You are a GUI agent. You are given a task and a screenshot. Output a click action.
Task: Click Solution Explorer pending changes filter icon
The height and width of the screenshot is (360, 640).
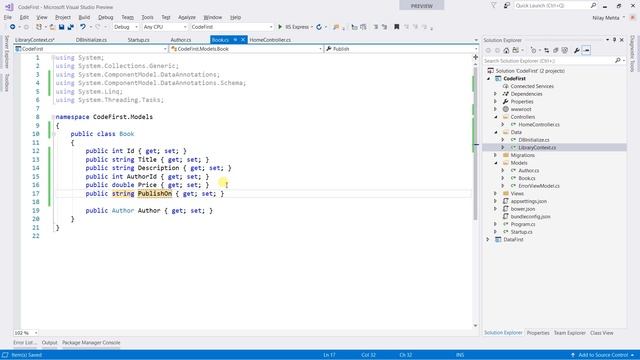tap(533, 50)
